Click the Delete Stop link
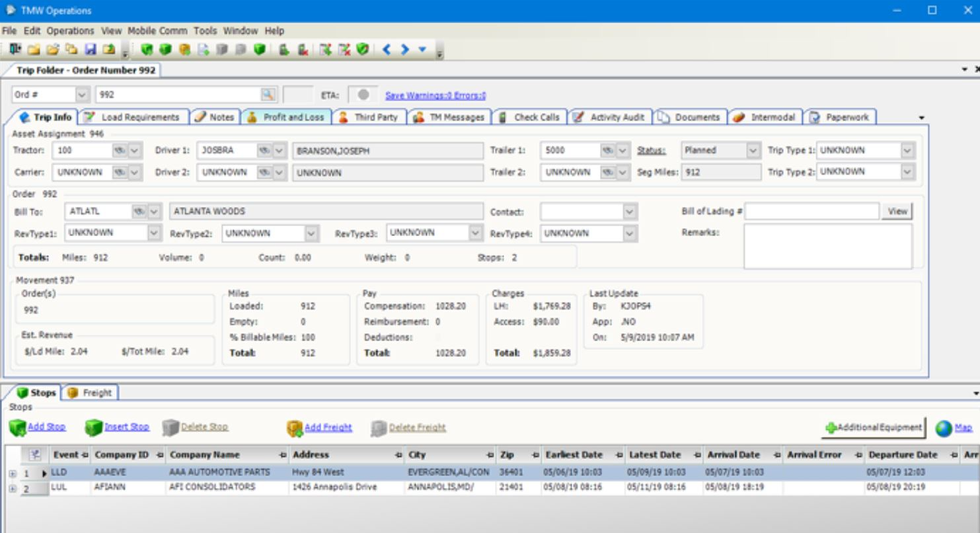Image resolution: width=980 pixels, height=533 pixels. 204,427
